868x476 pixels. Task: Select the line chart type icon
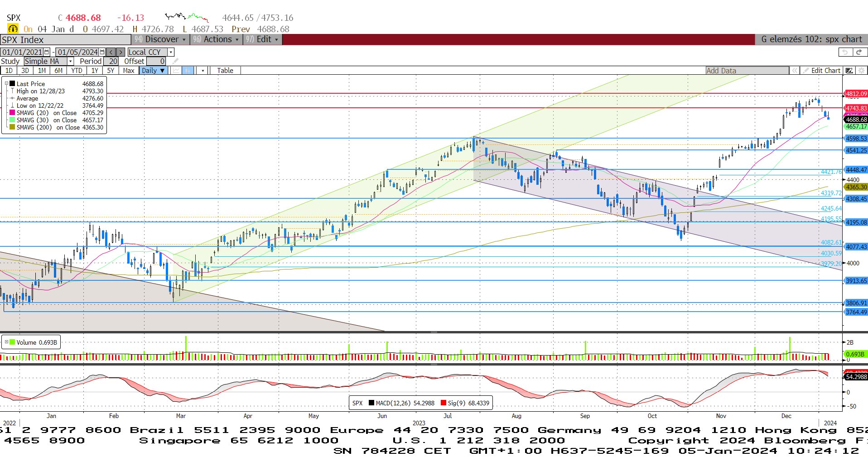point(176,70)
